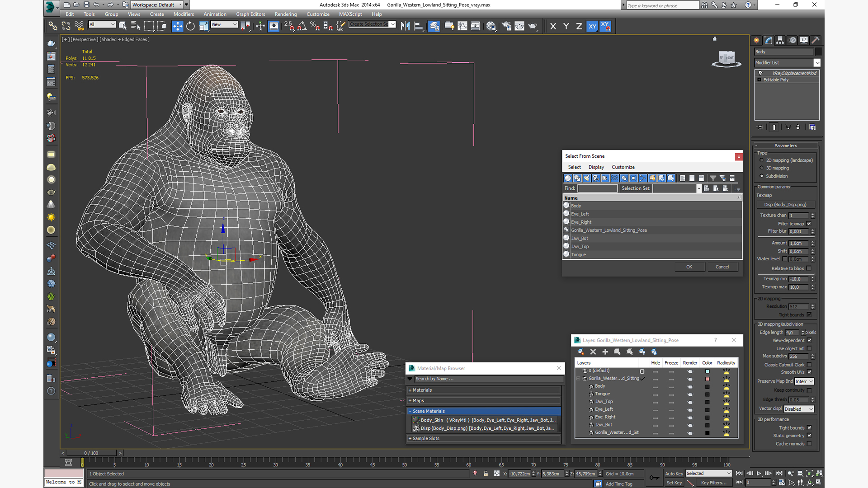Viewport: 868px width, 488px height.
Task: Click Delete layer X icon in Layer dialog
Action: pyautogui.click(x=593, y=352)
